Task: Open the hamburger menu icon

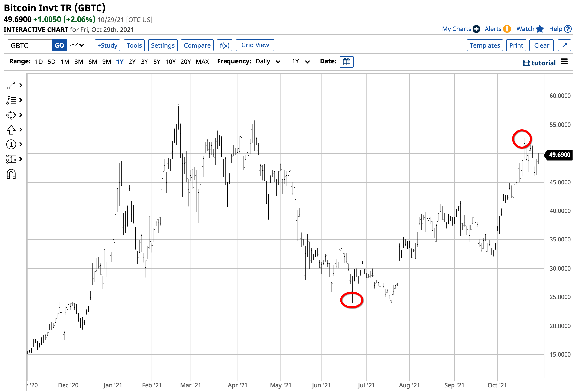Action: coord(564,61)
